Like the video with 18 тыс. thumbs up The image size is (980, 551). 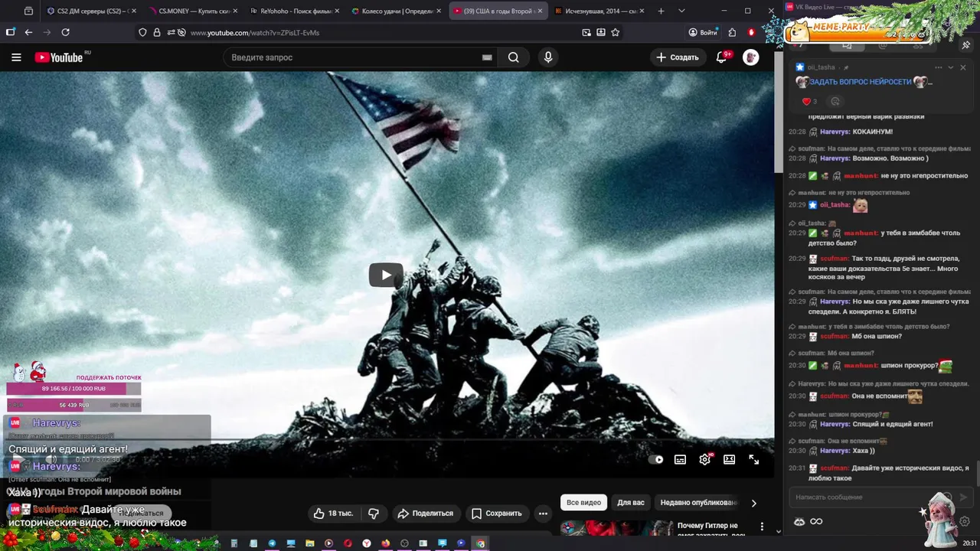[x=333, y=514]
